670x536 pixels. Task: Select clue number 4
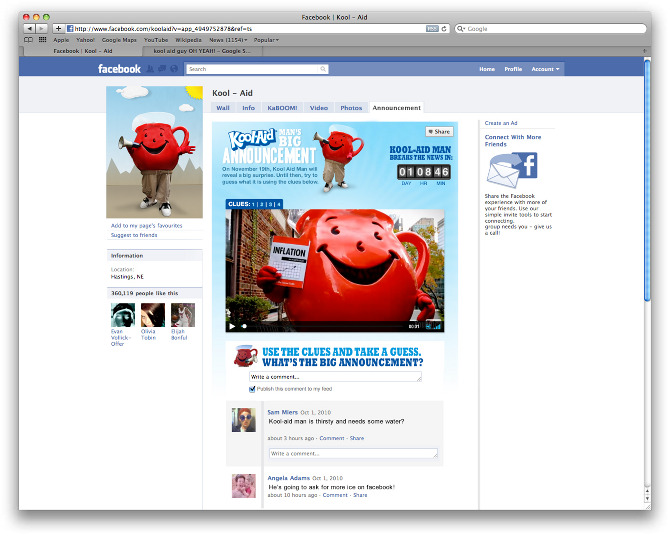click(x=279, y=204)
